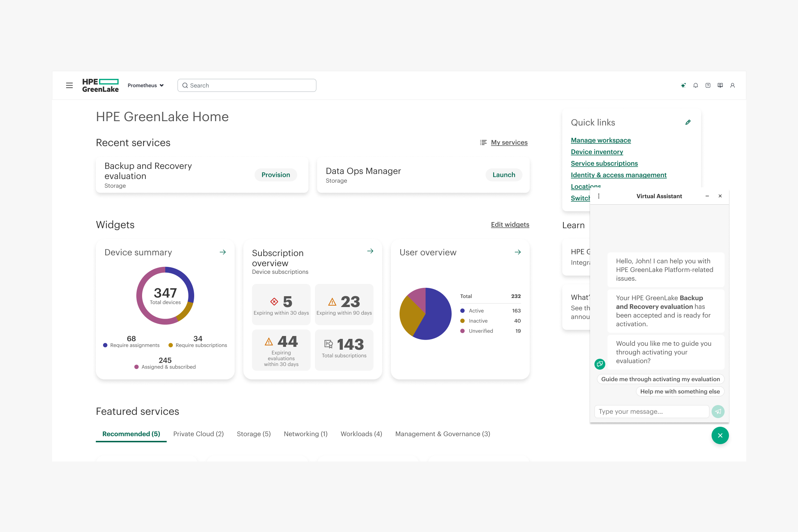Open the notifications bell

point(696,85)
